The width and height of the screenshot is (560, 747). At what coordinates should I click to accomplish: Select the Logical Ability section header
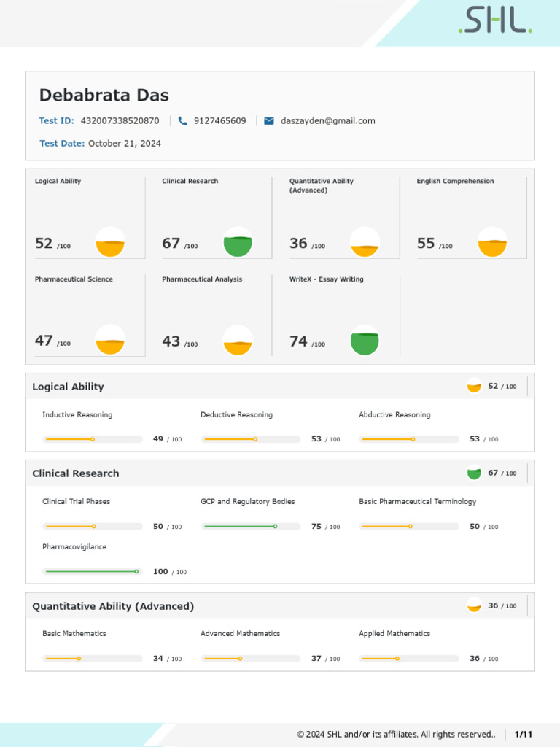coord(68,387)
